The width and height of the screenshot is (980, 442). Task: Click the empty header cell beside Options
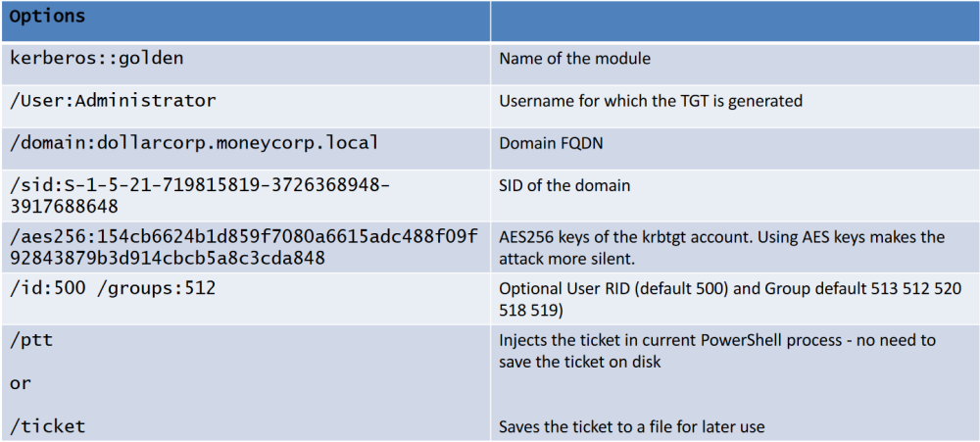tap(734, 22)
